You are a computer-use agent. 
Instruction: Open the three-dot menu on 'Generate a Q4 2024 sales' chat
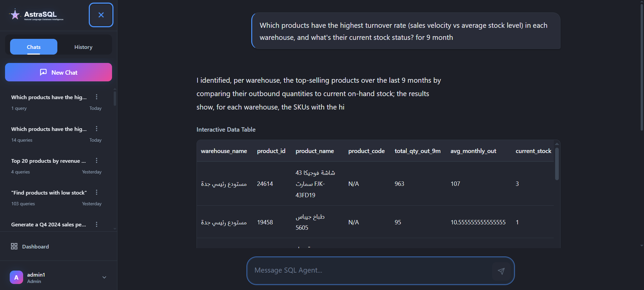97,224
